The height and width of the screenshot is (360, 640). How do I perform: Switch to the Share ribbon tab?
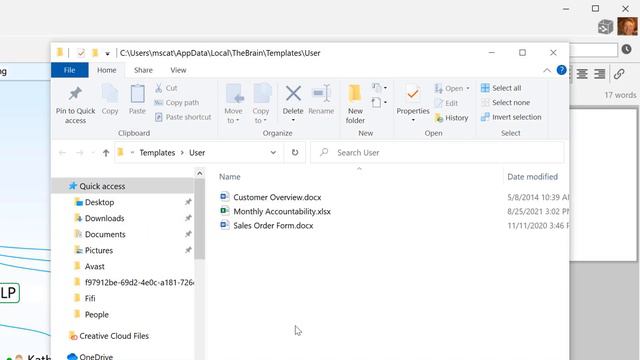pyautogui.click(x=143, y=70)
